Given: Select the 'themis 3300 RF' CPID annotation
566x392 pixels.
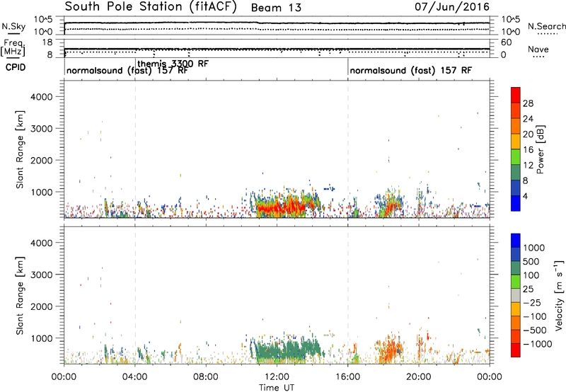Looking at the screenshot, I should pyautogui.click(x=173, y=64).
